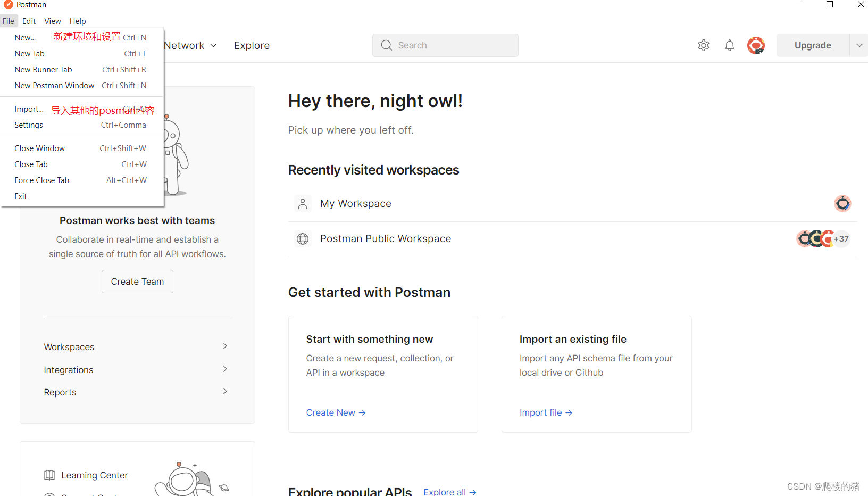Click the Learning Center book icon
Viewport: 868px width, 496px height.
pyautogui.click(x=49, y=475)
